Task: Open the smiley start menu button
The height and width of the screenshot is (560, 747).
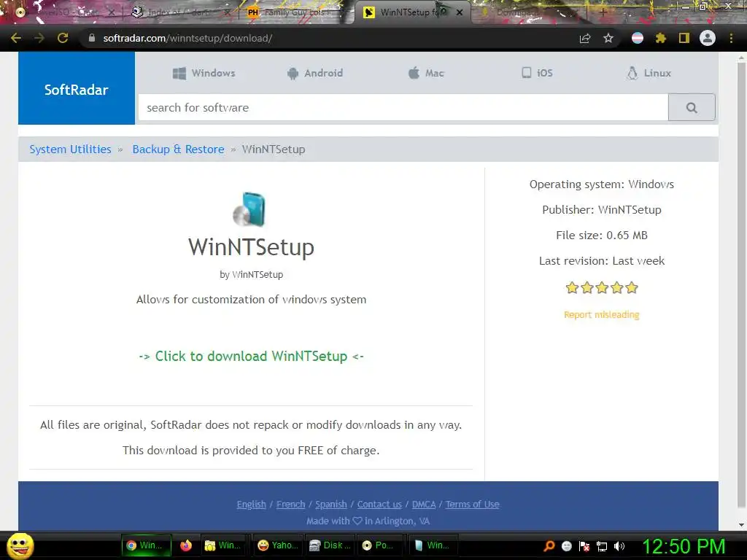Action: [20, 545]
